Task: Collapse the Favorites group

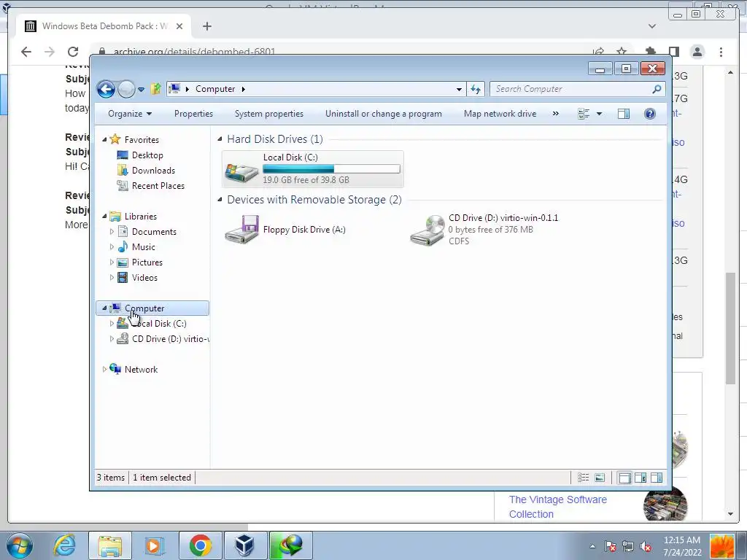Action: point(104,139)
